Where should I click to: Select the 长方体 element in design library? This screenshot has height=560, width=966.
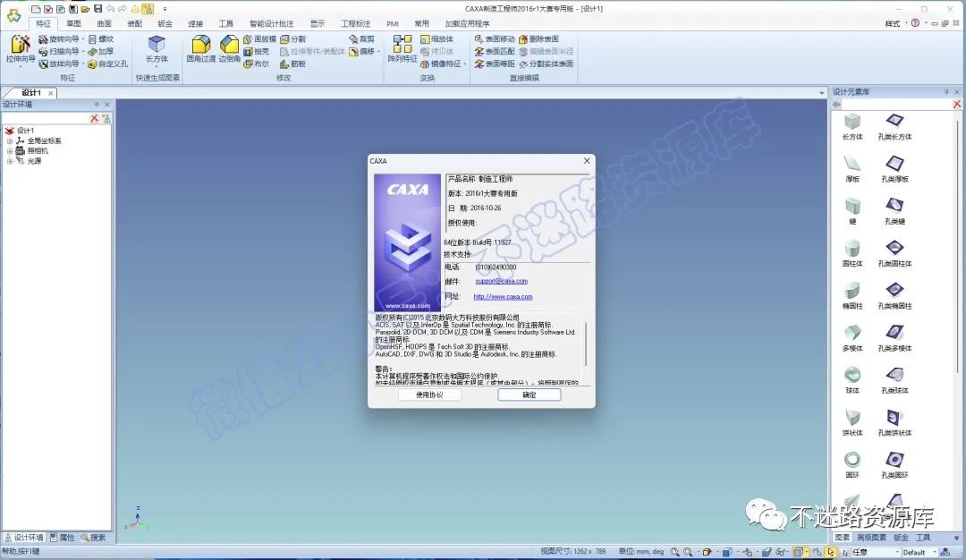click(852, 126)
